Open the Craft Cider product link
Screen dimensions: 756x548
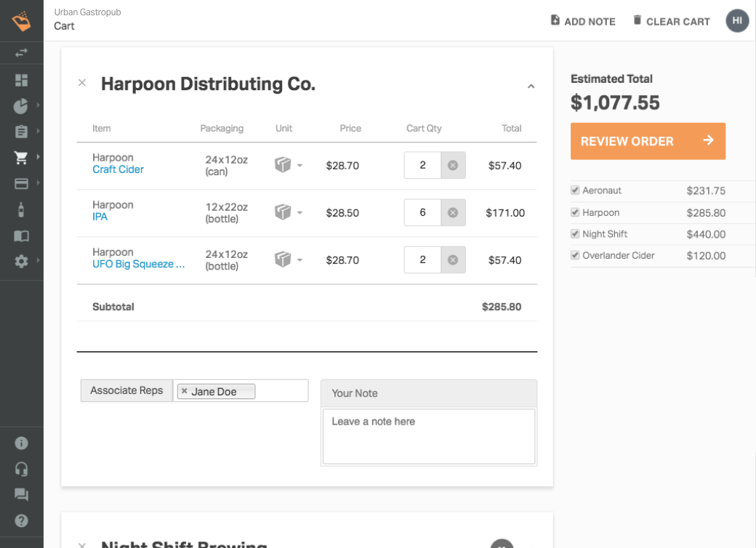(x=118, y=169)
